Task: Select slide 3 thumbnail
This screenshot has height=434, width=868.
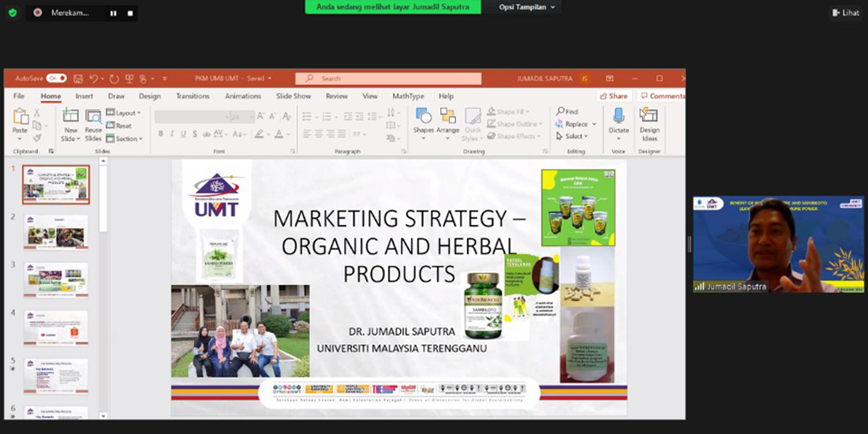Action: [x=56, y=280]
